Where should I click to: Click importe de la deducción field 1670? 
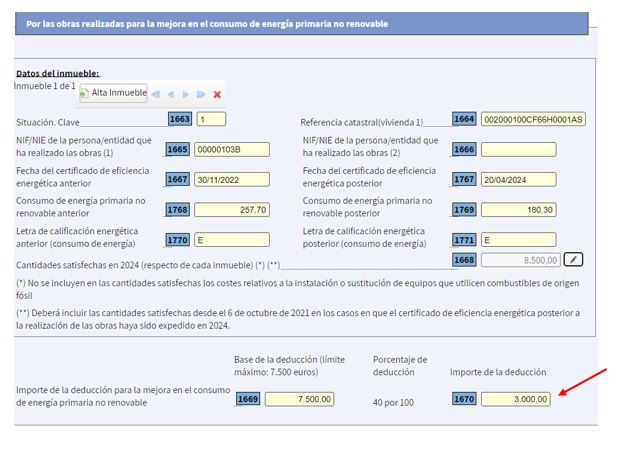(x=515, y=399)
